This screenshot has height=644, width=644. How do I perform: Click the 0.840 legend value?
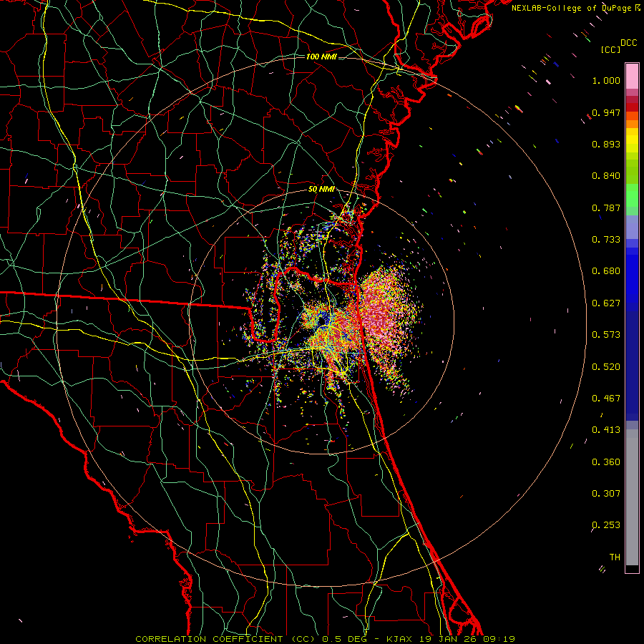606,176
